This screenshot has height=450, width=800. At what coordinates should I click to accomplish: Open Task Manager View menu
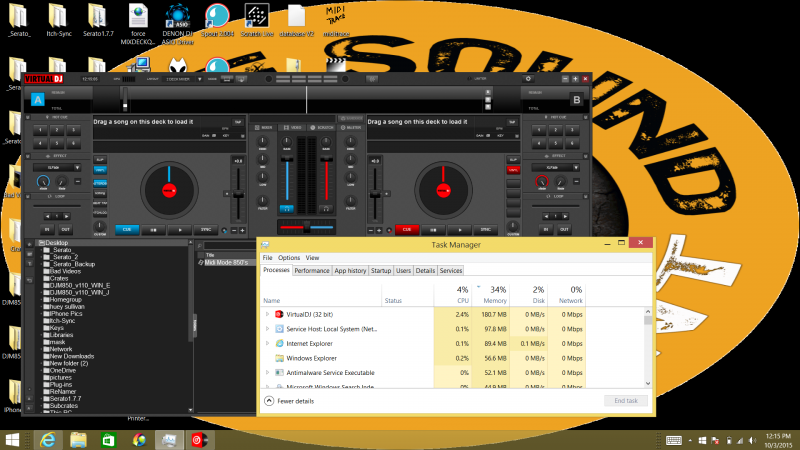312,258
